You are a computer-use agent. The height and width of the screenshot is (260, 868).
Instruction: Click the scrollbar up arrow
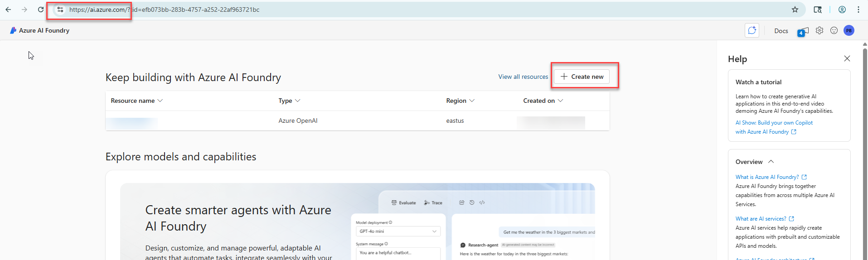(x=865, y=44)
